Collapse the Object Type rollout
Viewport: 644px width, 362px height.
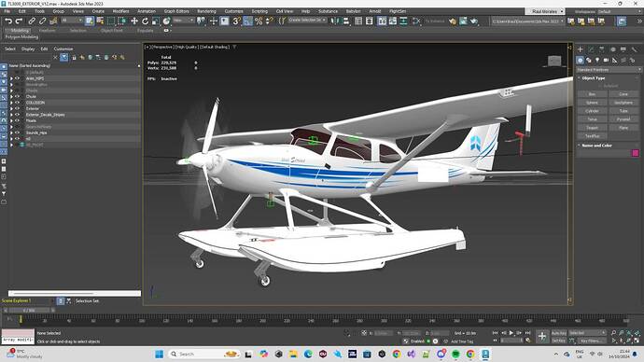tap(594, 78)
